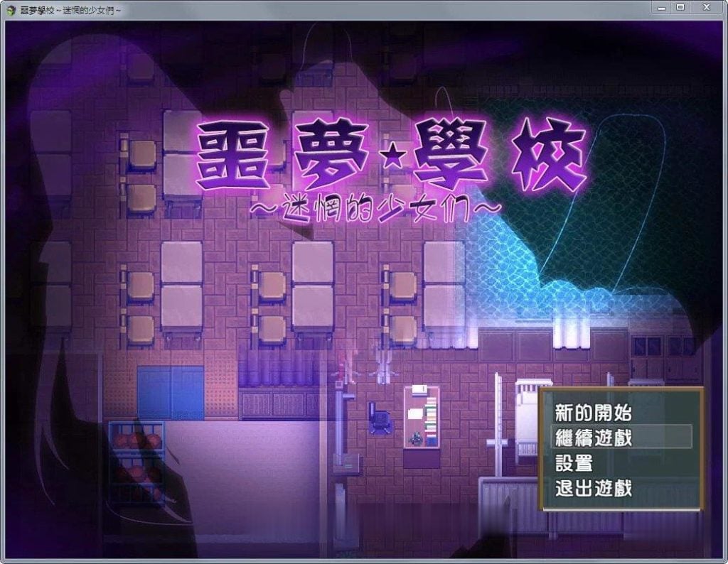Viewport: 728px width, 564px height.
Task: Click the game icon in the title bar
Action: click(x=11, y=9)
